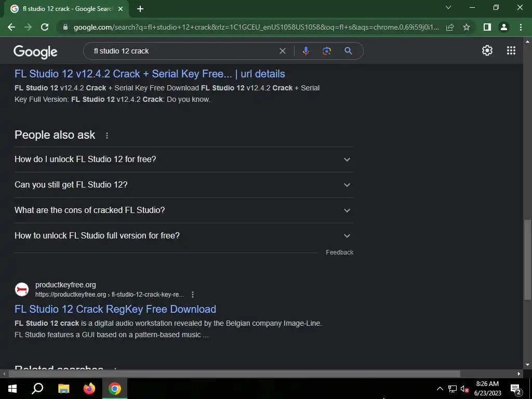Click the Chrome back arrow
This screenshot has height=399, width=532.
(11, 27)
